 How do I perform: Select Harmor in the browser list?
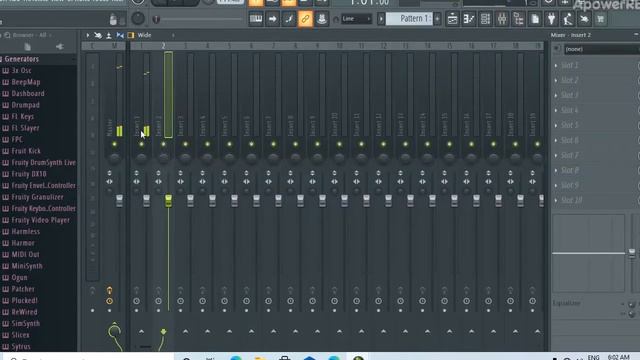tap(23, 243)
